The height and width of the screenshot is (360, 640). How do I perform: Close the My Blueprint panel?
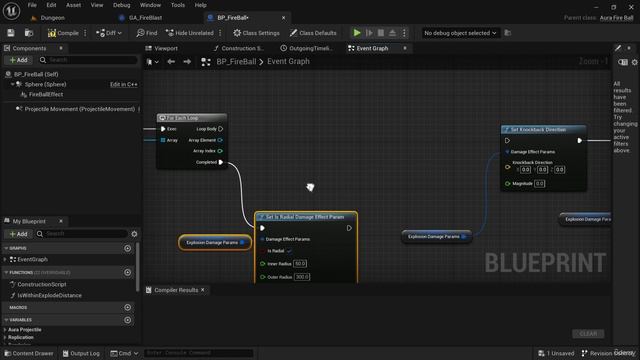pos(61,221)
